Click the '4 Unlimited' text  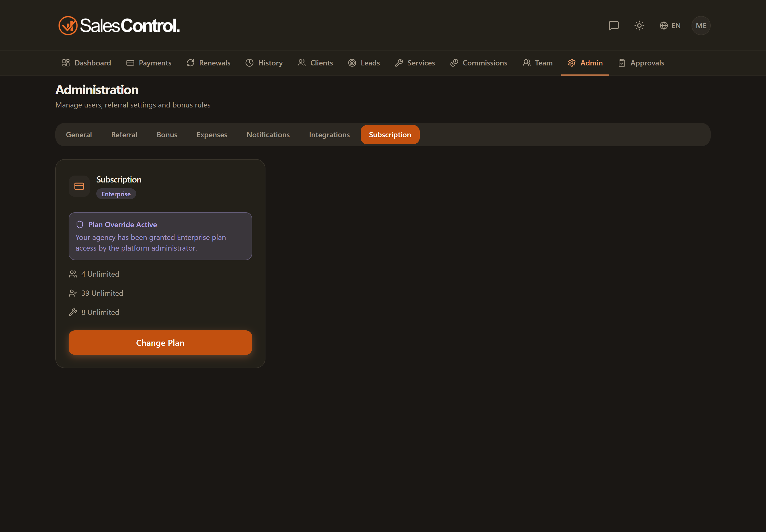coord(100,274)
